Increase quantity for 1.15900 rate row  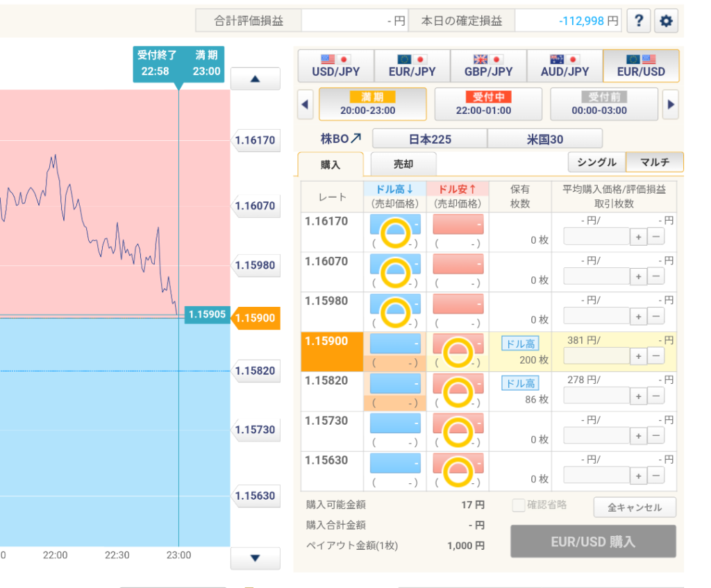638,356
